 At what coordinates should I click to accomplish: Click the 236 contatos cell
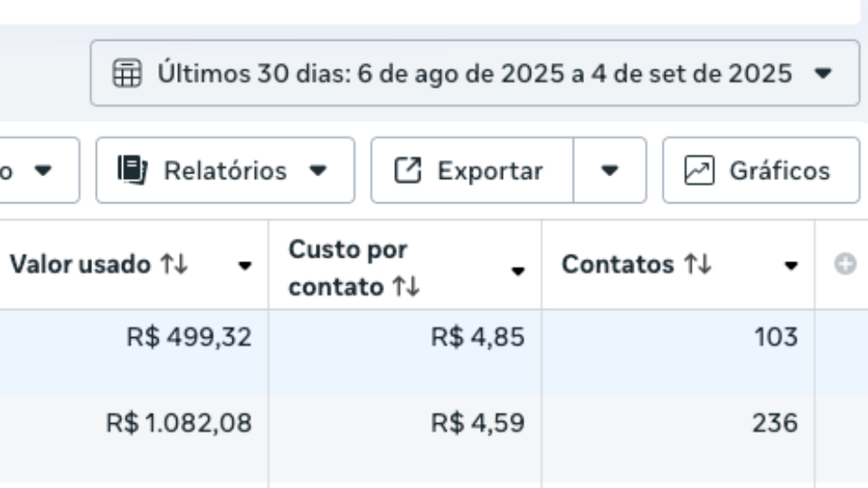[x=775, y=422]
